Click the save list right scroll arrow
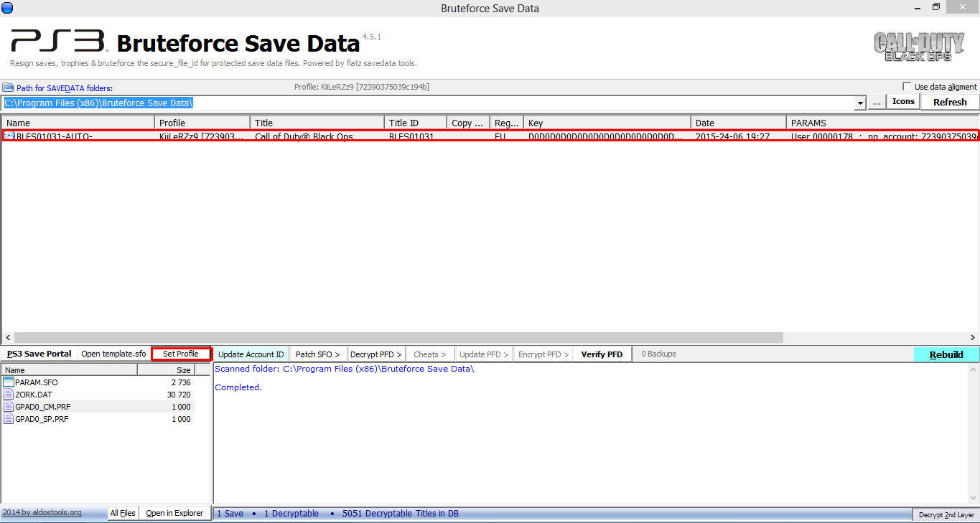980x523 pixels. [x=973, y=337]
